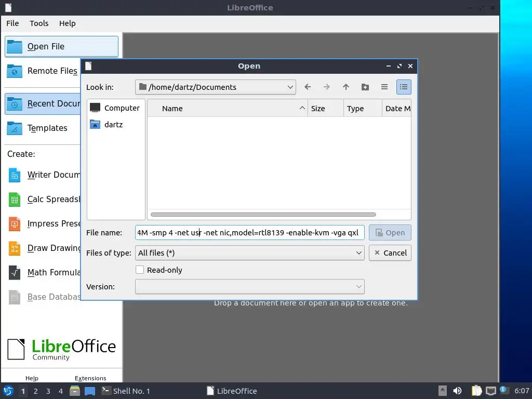
Task: Open Templates in Start Center
Action: [x=43, y=128]
